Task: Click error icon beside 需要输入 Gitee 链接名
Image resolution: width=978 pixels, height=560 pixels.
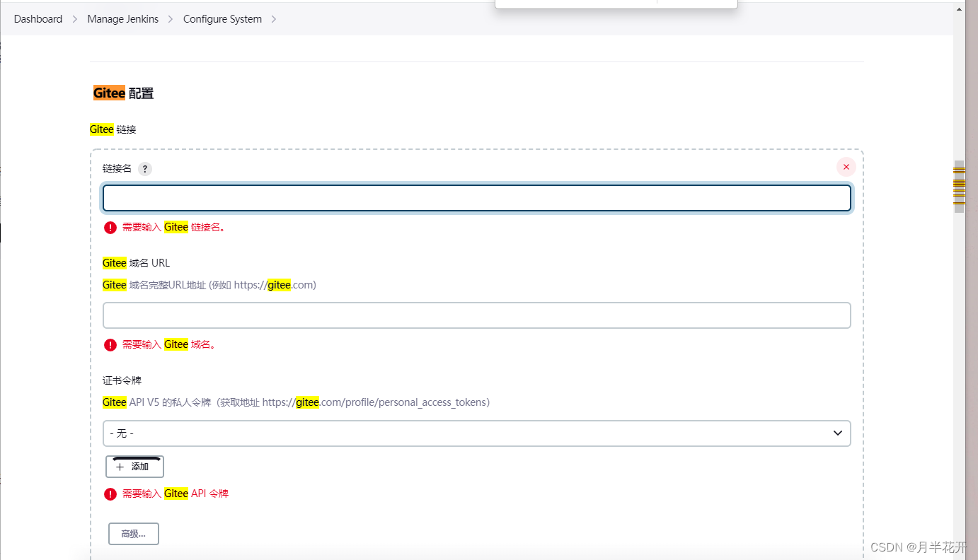Action: coord(110,228)
